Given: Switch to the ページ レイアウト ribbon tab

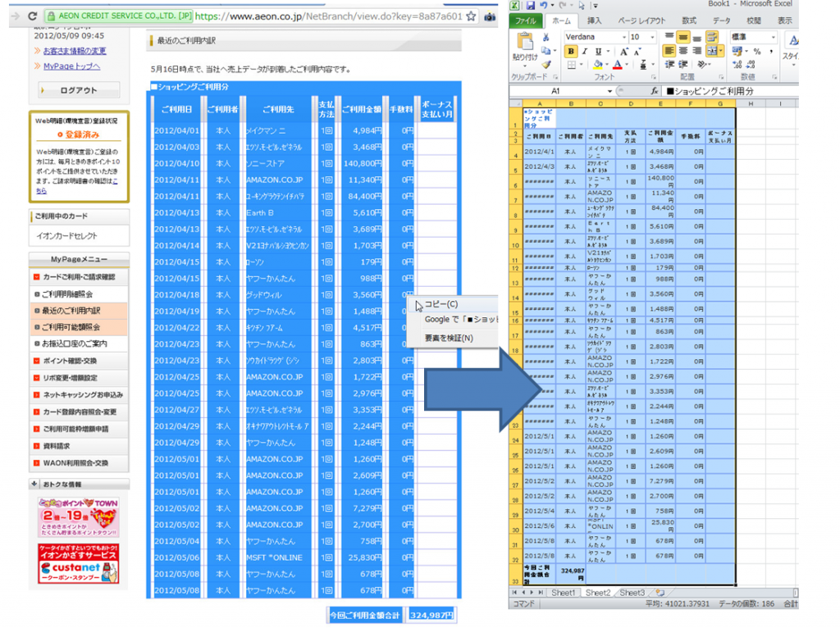Looking at the screenshot, I should [x=641, y=20].
